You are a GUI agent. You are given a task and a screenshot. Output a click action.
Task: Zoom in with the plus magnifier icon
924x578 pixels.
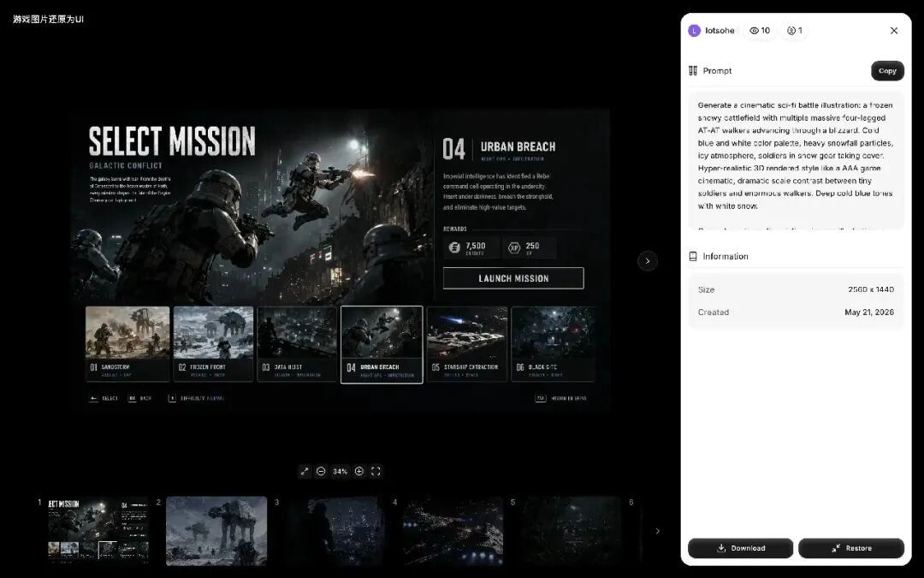pyautogui.click(x=358, y=471)
